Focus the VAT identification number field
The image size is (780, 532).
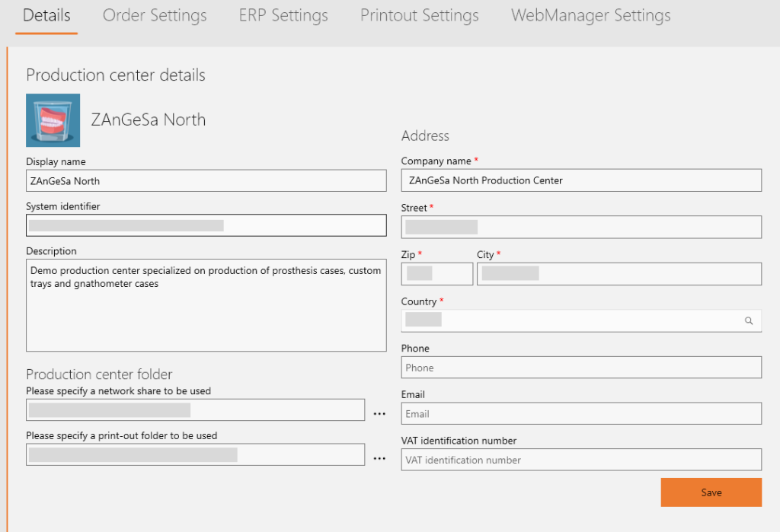[581, 460]
